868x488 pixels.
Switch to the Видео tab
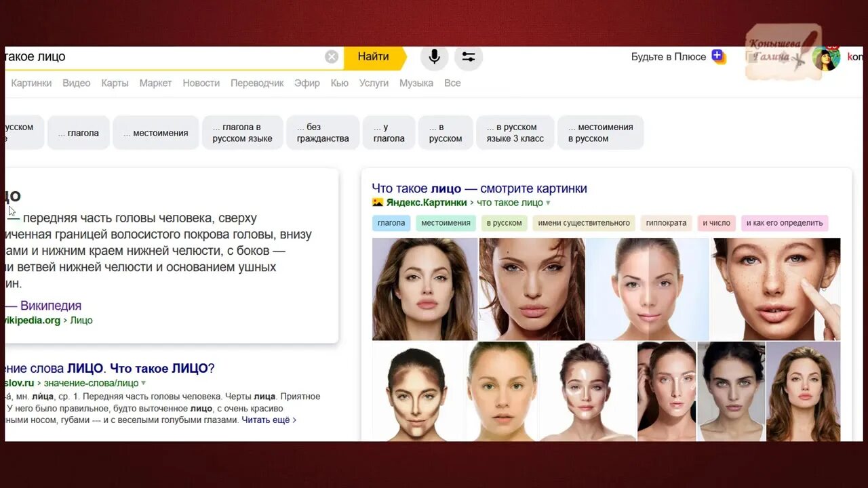[x=77, y=83]
